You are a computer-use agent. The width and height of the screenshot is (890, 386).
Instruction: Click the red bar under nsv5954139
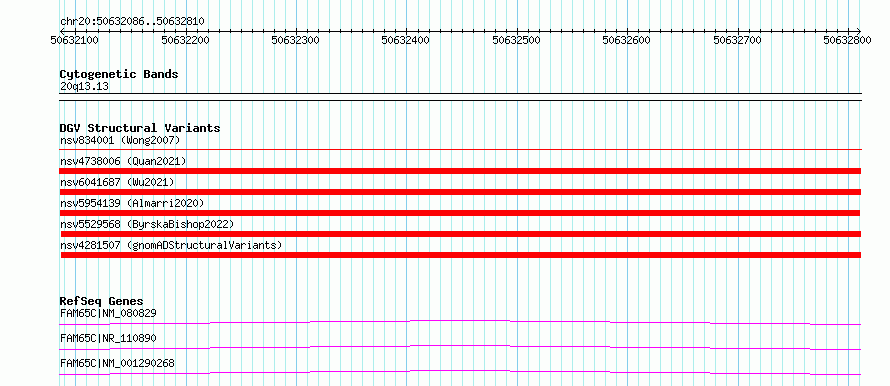[460, 213]
